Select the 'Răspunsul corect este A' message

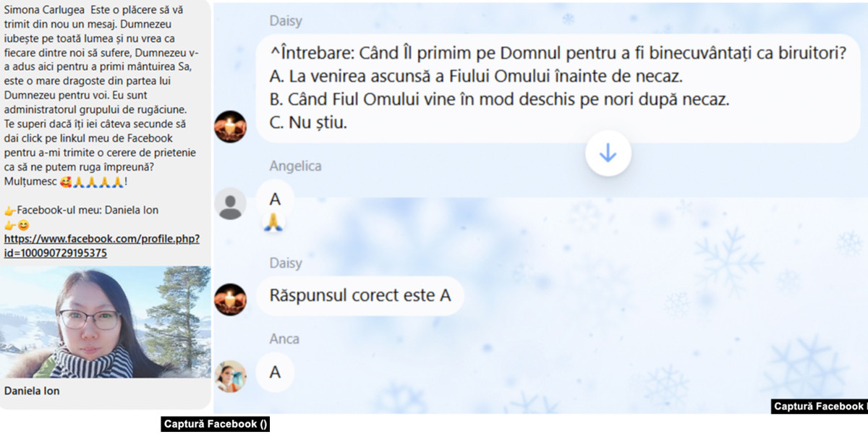point(359,295)
